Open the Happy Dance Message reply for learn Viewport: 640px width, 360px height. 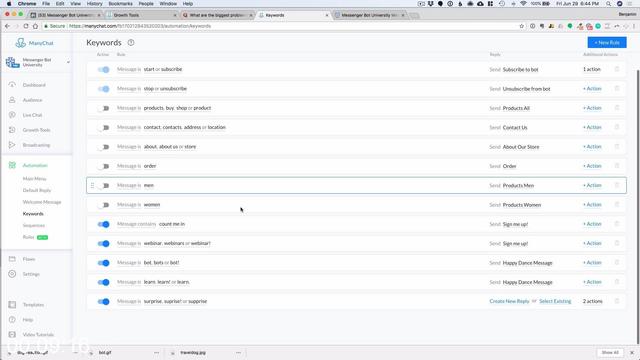click(527, 282)
